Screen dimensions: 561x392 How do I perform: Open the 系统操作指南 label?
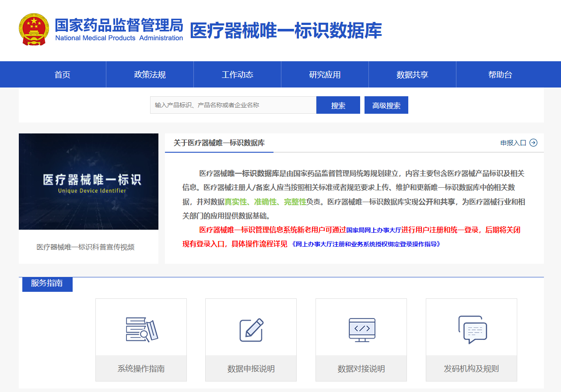141,368
